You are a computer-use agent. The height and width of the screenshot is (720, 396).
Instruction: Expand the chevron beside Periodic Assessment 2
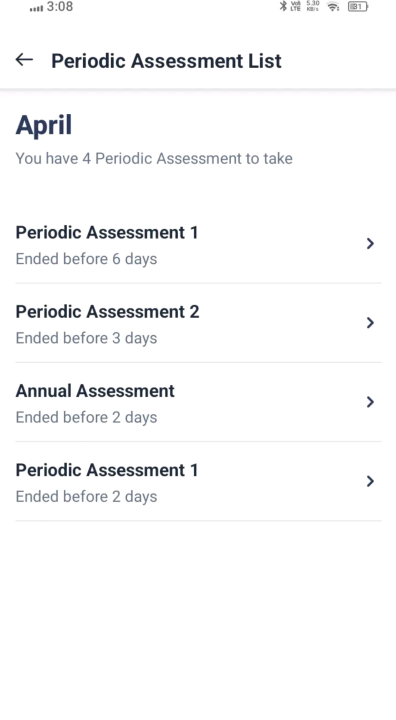[x=370, y=323]
